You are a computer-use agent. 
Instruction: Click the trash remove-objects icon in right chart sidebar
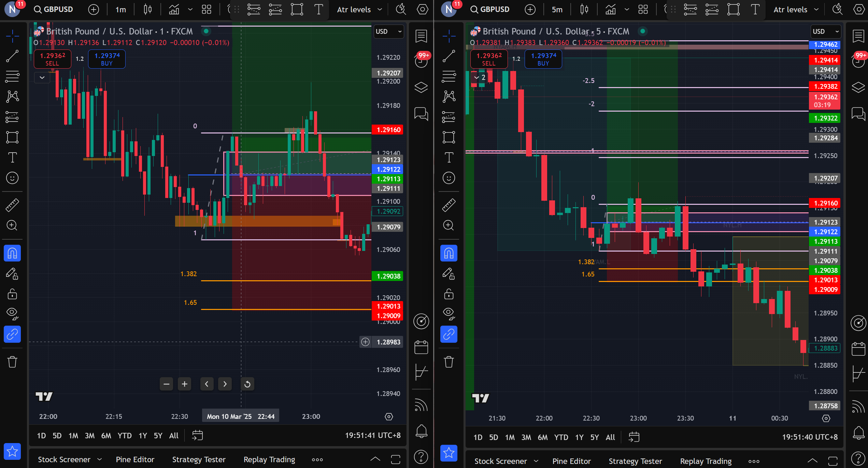[449, 361]
